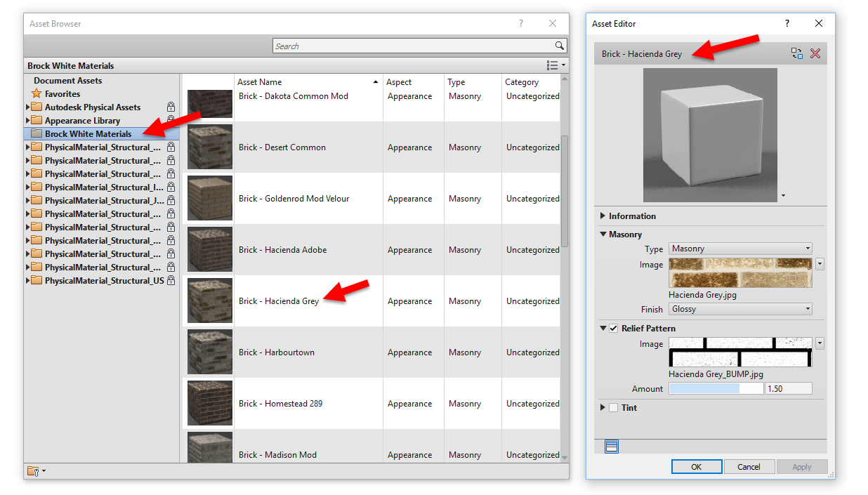Screen dimensions: 868x495
Task: Click the Favorites star entry
Action: click(63, 93)
